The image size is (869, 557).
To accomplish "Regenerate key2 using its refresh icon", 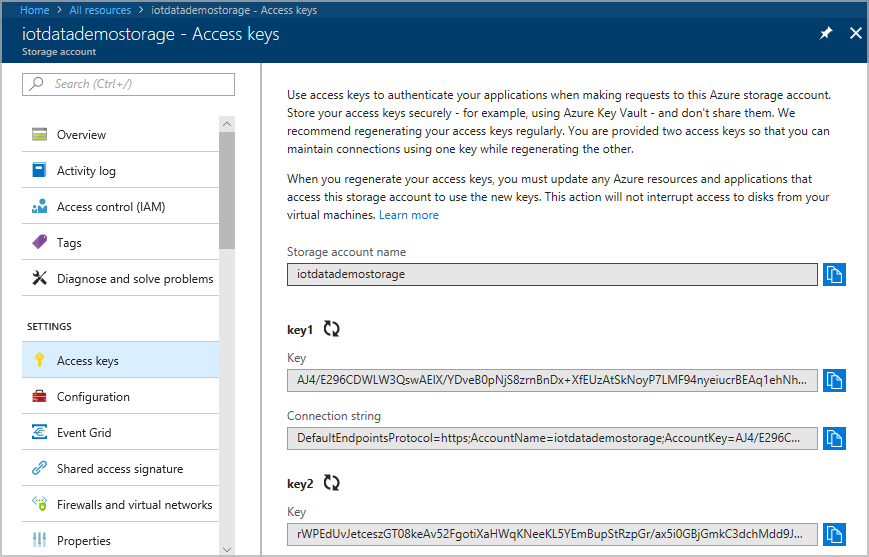I will (332, 483).
